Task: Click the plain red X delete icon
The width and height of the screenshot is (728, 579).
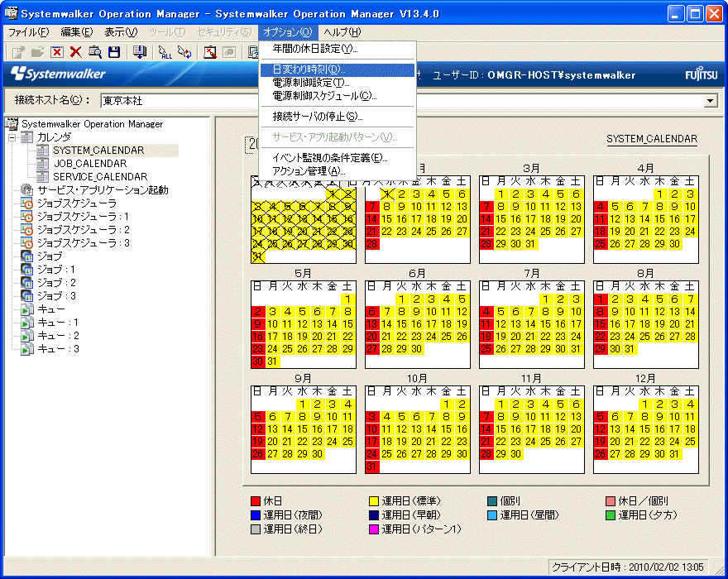Action: (x=75, y=52)
